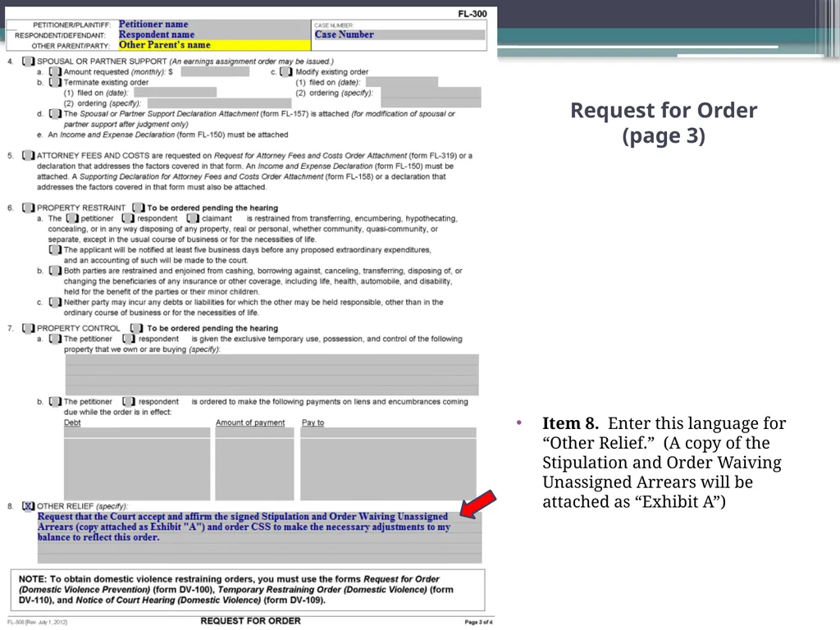Check the Spousal or Partner Support item 4 box
Viewport: 840px width, 630px height.
point(29,61)
